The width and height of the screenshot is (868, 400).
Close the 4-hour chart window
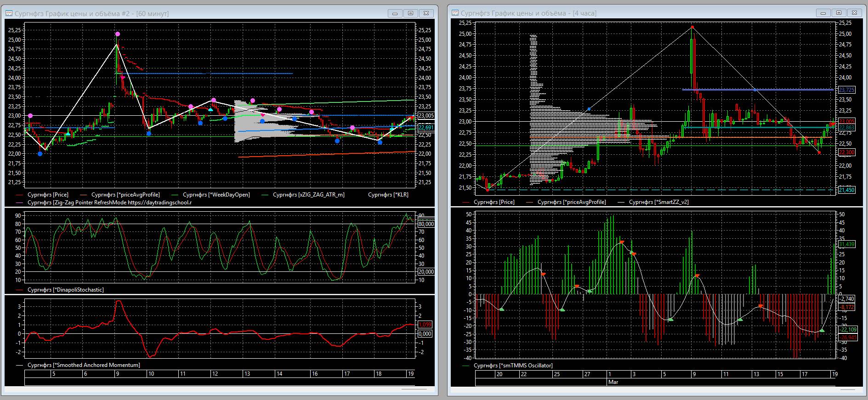point(855,13)
